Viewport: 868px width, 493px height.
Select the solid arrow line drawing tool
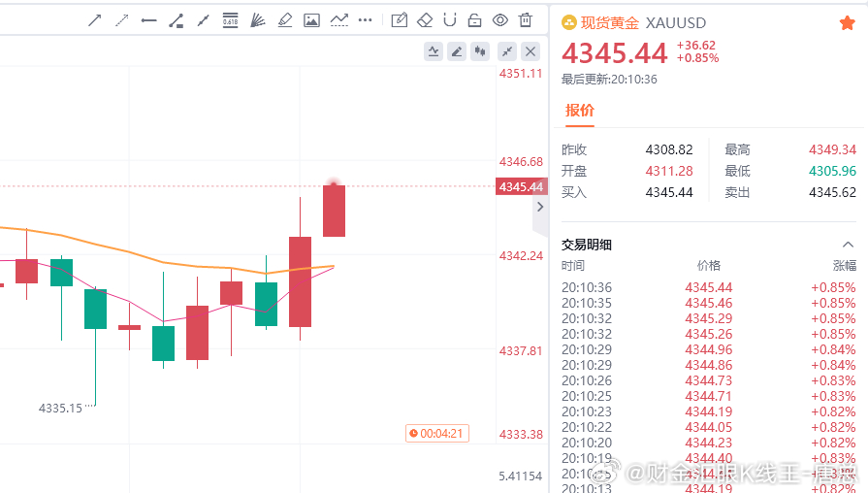(x=95, y=21)
